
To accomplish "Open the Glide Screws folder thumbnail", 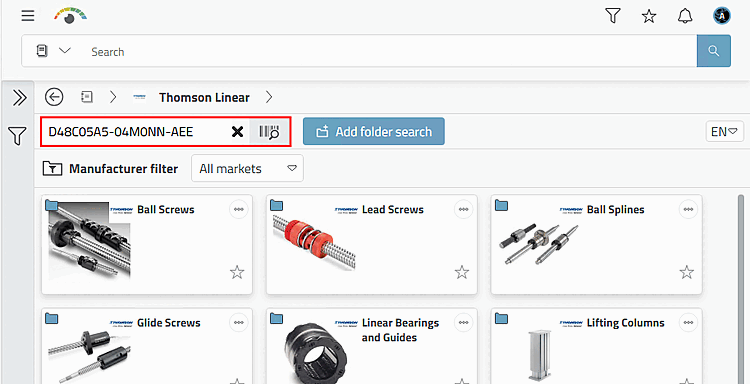I will [x=89, y=356].
